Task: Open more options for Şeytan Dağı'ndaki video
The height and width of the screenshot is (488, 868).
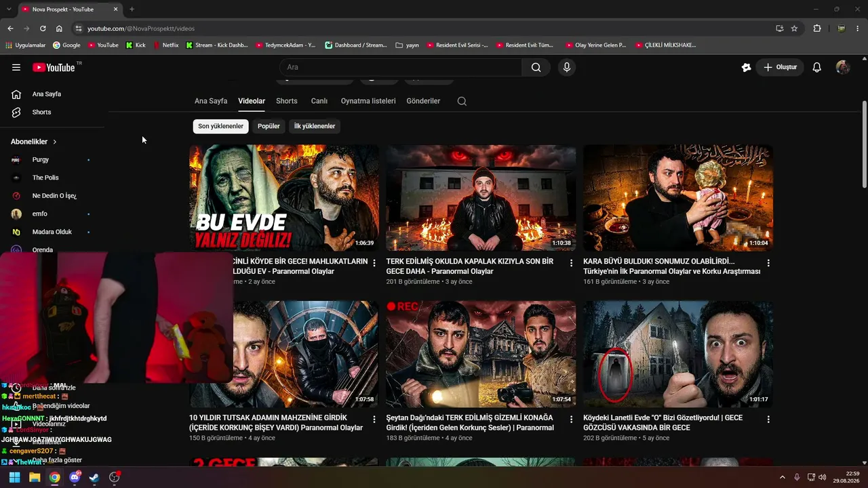Action: pyautogui.click(x=571, y=420)
